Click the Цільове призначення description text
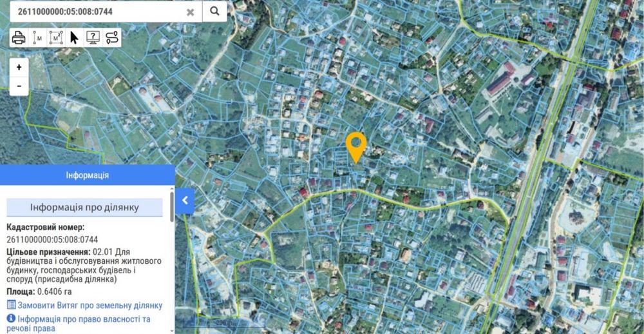644x334 pixels. pyautogui.click(x=84, y=265)
